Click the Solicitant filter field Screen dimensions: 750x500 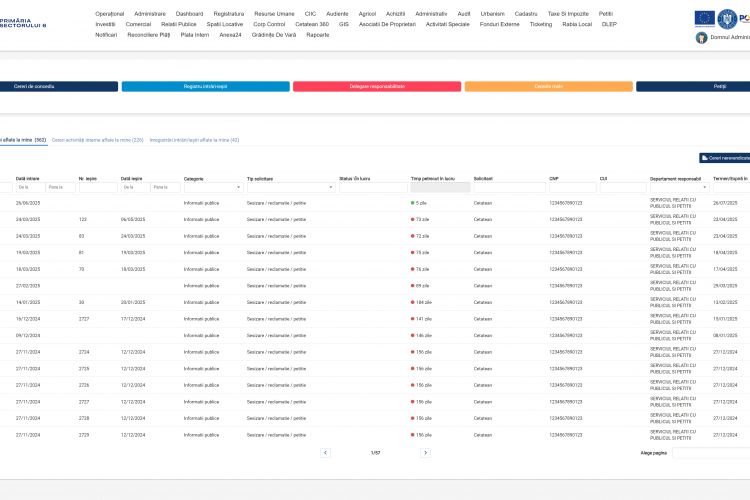click(x=509, y=188)
